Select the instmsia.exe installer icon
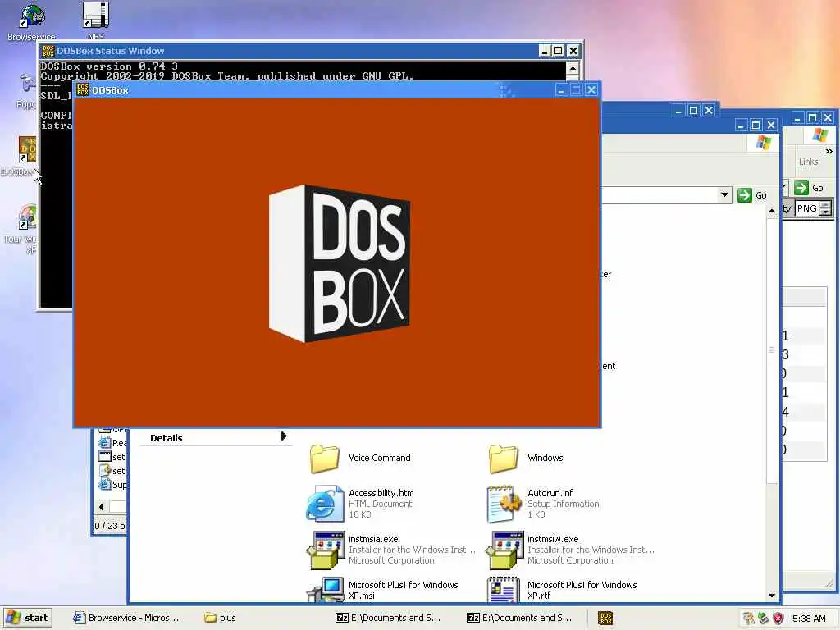840x630 pixels. 325,550
